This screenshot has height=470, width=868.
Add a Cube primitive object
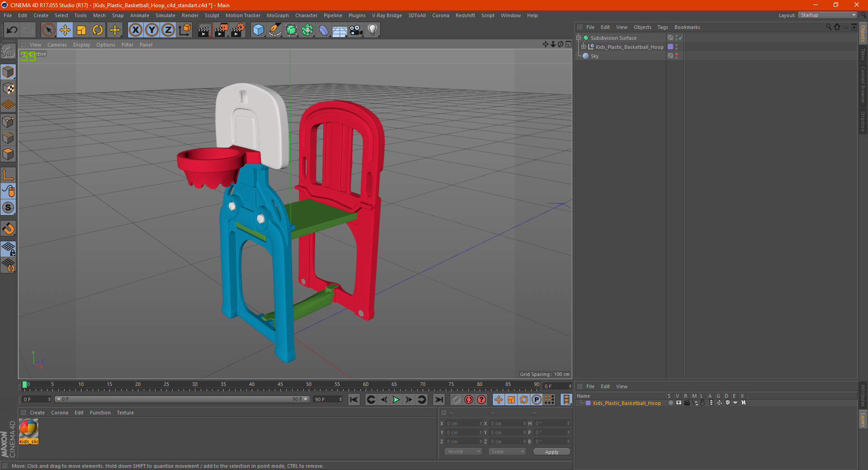258,30
